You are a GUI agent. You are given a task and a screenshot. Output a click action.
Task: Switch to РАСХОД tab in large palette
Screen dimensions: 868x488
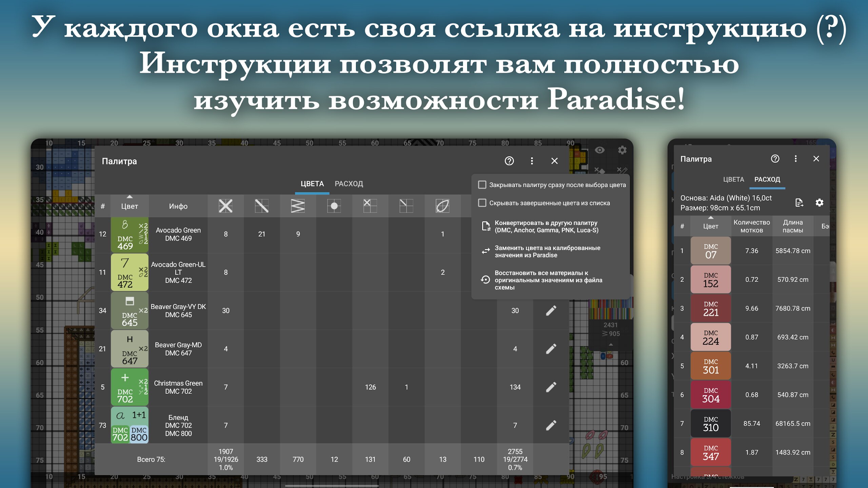pyautogui.click(x=349, y=184)
